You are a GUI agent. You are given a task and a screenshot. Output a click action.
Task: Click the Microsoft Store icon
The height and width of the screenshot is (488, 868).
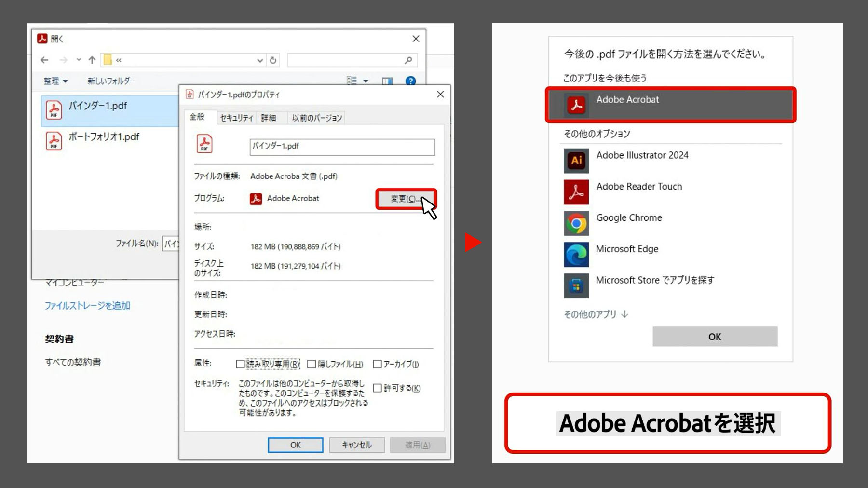[x=576, y=286]
